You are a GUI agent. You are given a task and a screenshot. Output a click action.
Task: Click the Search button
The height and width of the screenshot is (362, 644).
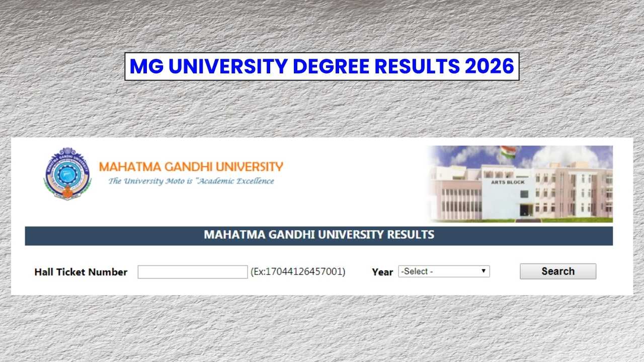[x=558, y=271]
